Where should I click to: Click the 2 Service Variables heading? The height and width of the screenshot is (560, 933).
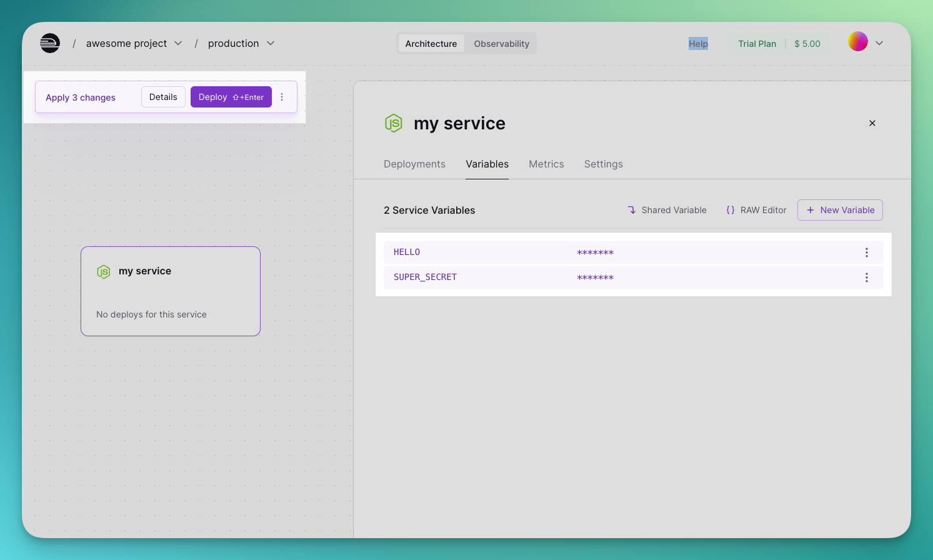[429, 210]
